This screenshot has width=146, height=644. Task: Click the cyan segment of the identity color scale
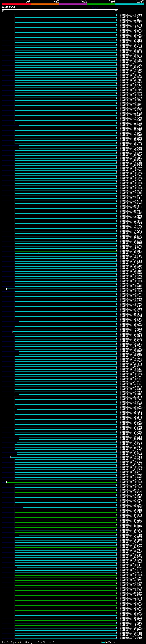point(130,4)
